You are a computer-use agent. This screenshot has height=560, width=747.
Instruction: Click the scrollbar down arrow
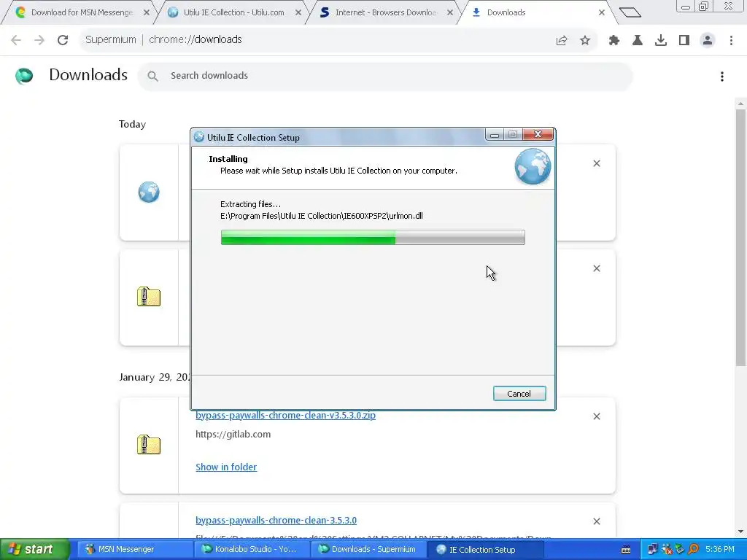coord(740,532)
